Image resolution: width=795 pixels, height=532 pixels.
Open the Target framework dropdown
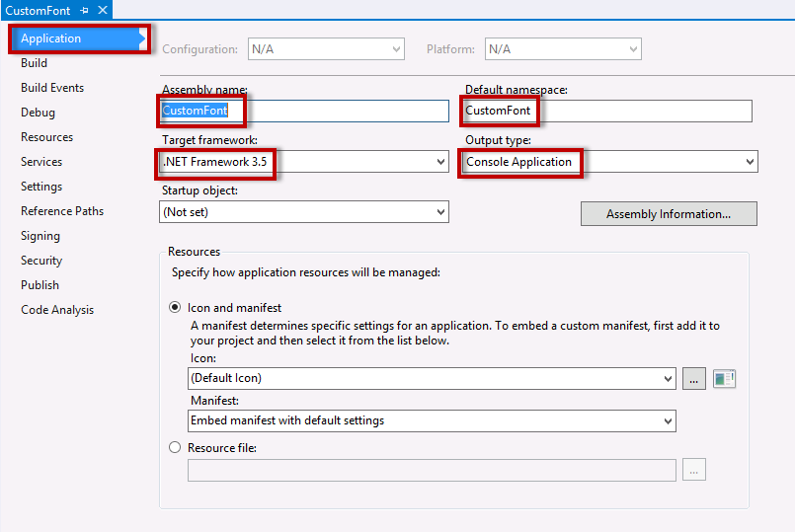(x=440, y=162)
